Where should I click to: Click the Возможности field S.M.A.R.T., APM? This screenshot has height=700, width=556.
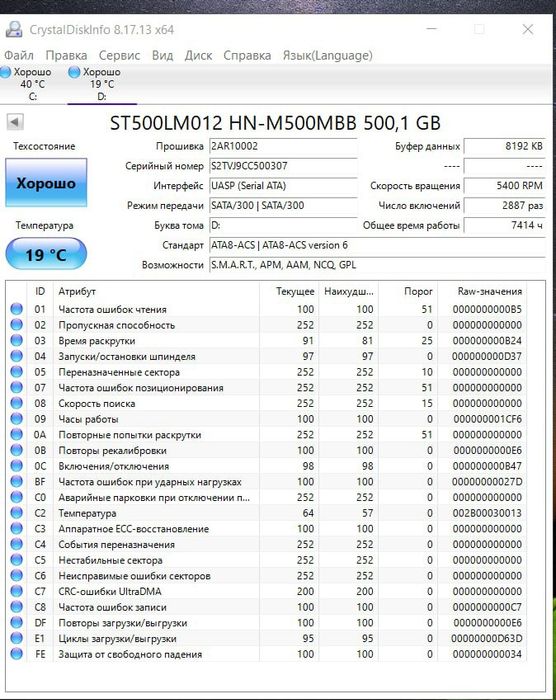click(x=377, y=265)
